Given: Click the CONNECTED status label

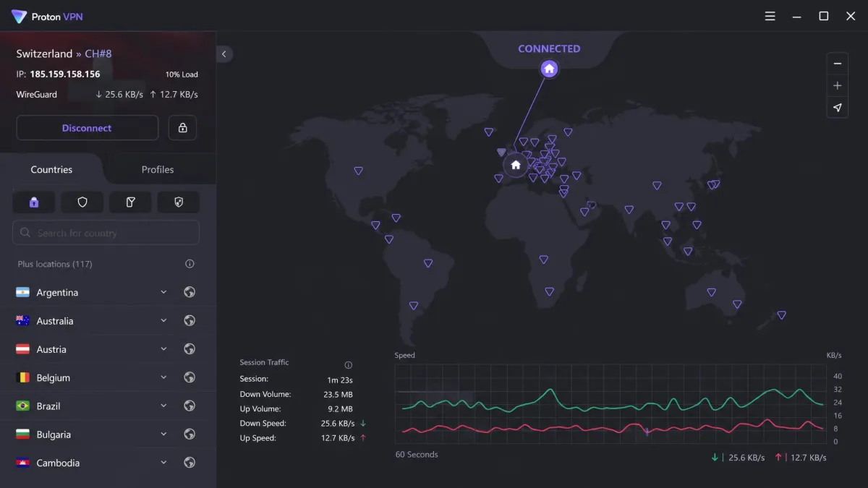Looking at the screenshot, I should 549,48.
